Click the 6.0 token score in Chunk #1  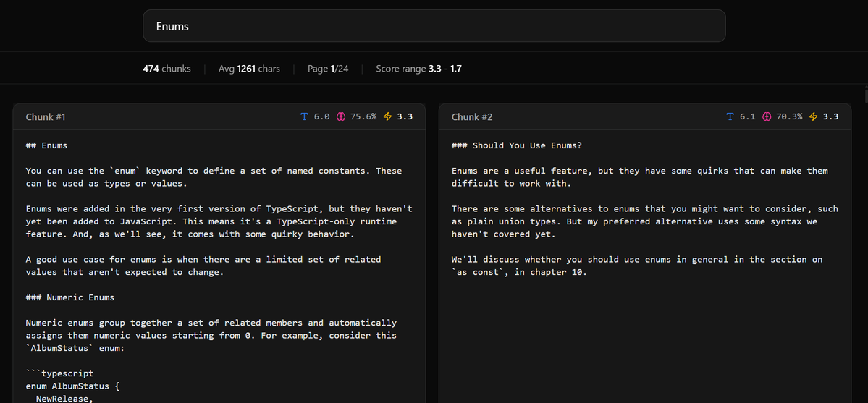[x=321, y=116]
